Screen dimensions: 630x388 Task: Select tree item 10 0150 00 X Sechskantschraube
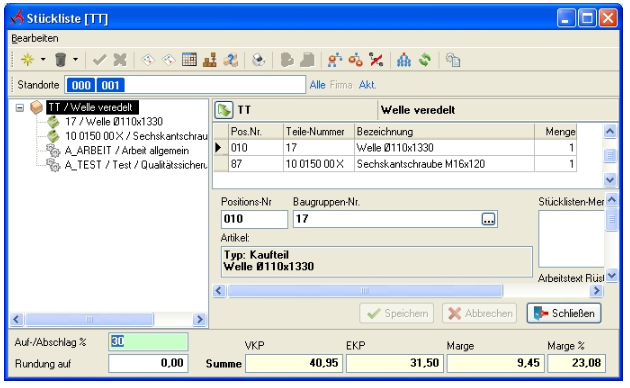tap(136, 136)
